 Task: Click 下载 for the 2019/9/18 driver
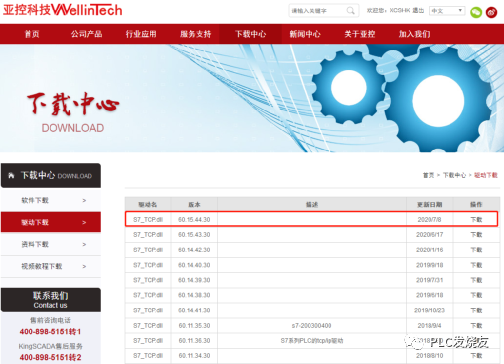point(476,265)
